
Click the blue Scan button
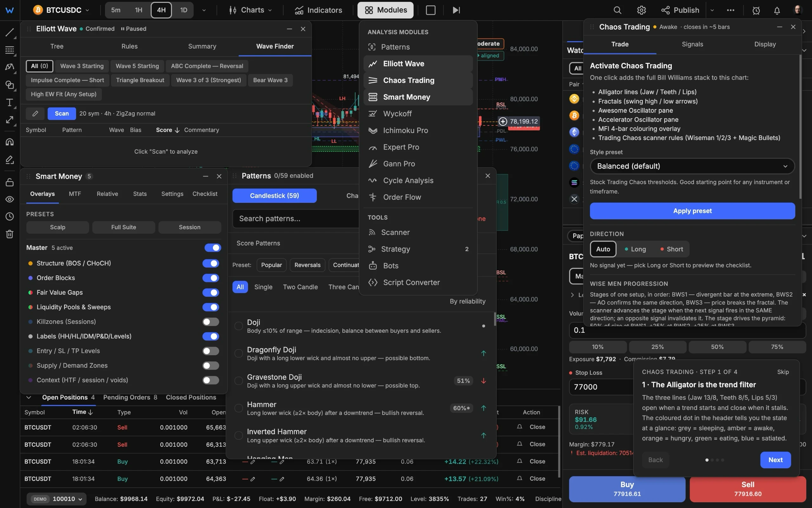(62, 114)
